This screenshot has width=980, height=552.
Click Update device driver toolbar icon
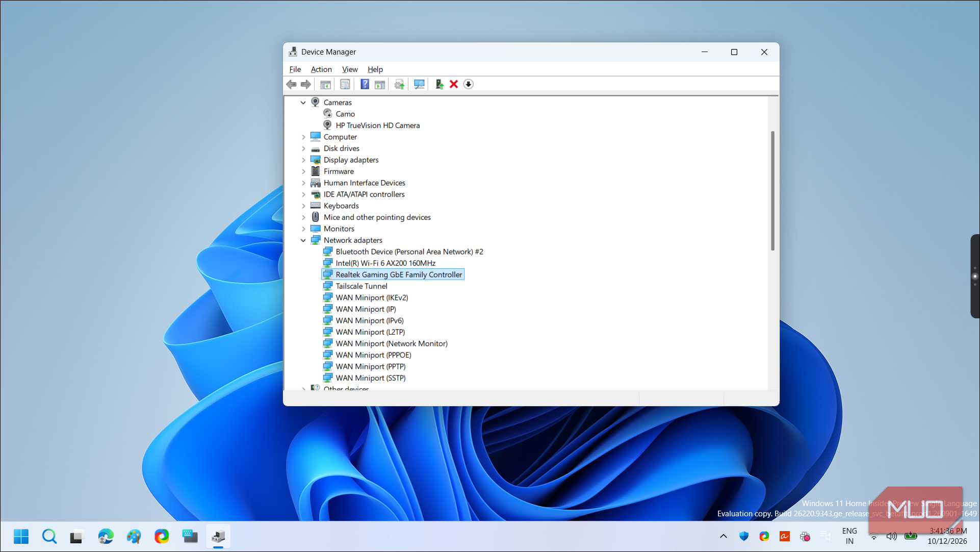click(x=439, y=85)
